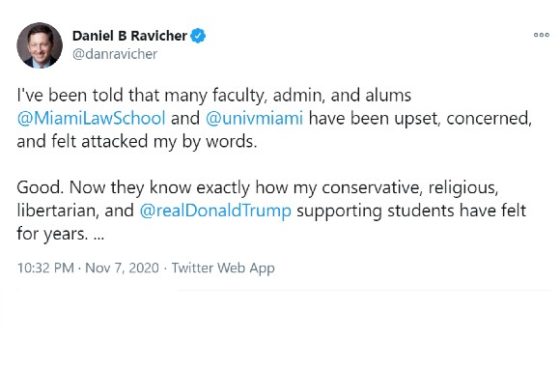Click the blue verified badge icon
The height and width of the screenshot is (367, 560).
pos(198,36)
